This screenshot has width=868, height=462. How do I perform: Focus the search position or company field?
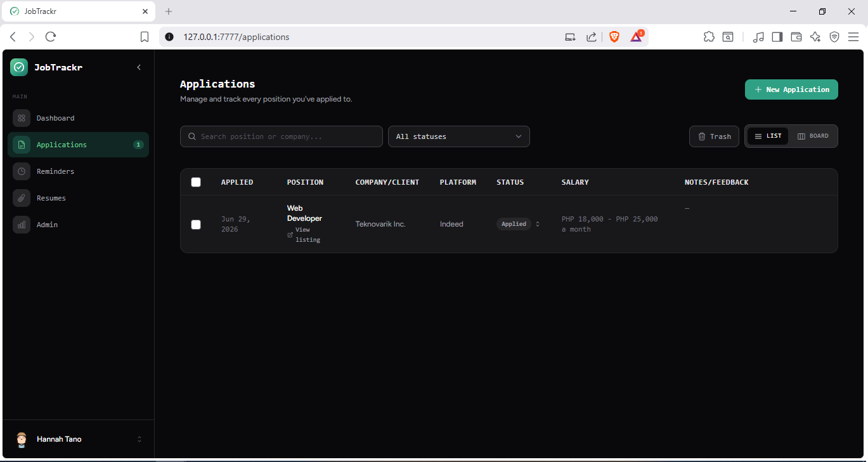click(282, 136)
